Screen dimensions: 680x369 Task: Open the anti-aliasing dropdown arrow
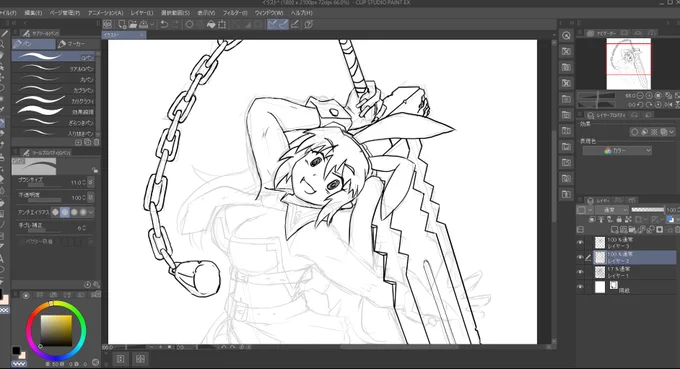[91, 212]
